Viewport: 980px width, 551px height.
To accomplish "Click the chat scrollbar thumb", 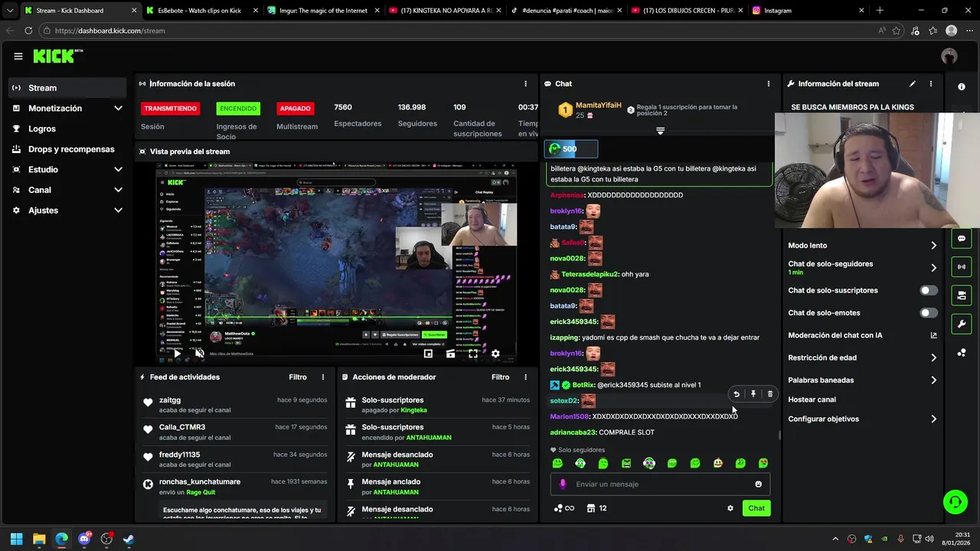I will pyautogui.click(x=779, y=435).
